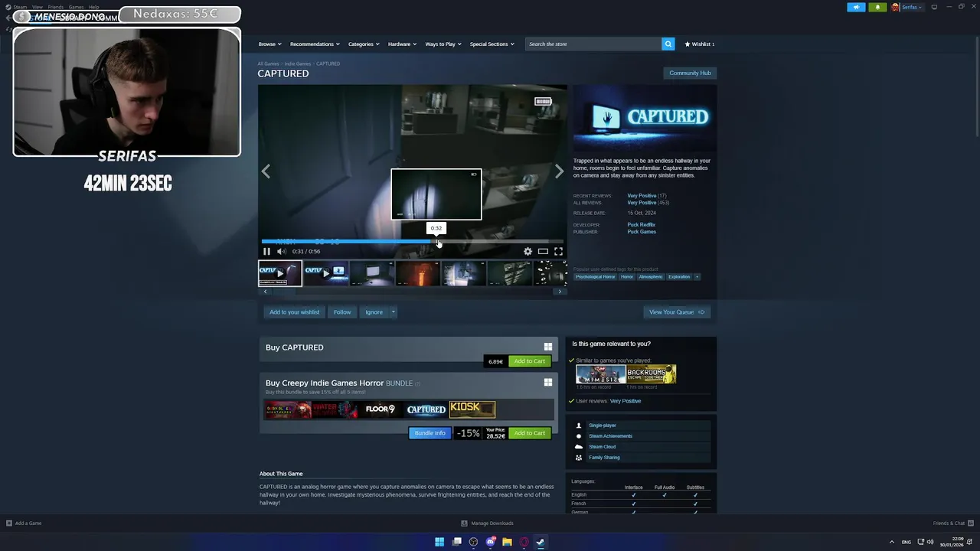Open the dropdown arrow beside Ignore
The width and height of the screenshot is (980, 551).
(393, 311)
